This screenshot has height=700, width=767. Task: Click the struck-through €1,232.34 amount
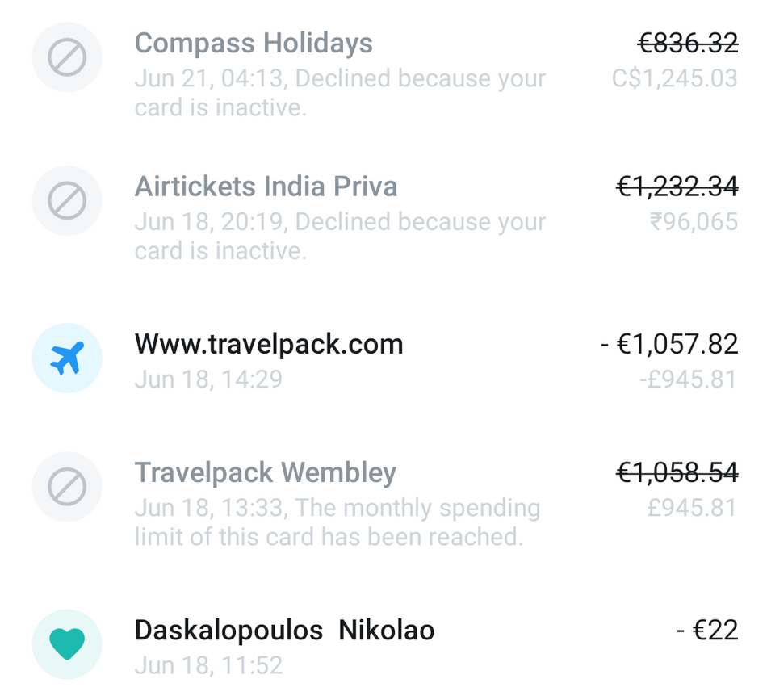click(677, 187)
